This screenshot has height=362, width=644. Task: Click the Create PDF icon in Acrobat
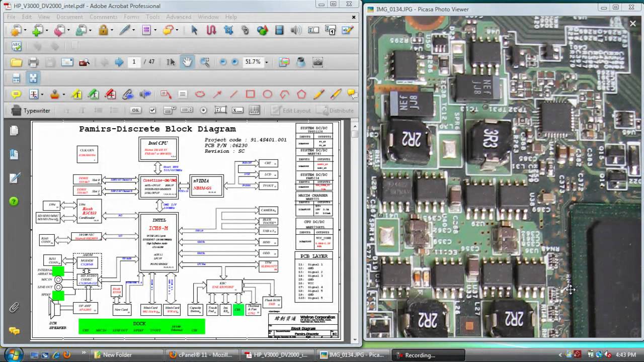click(15, 31)
